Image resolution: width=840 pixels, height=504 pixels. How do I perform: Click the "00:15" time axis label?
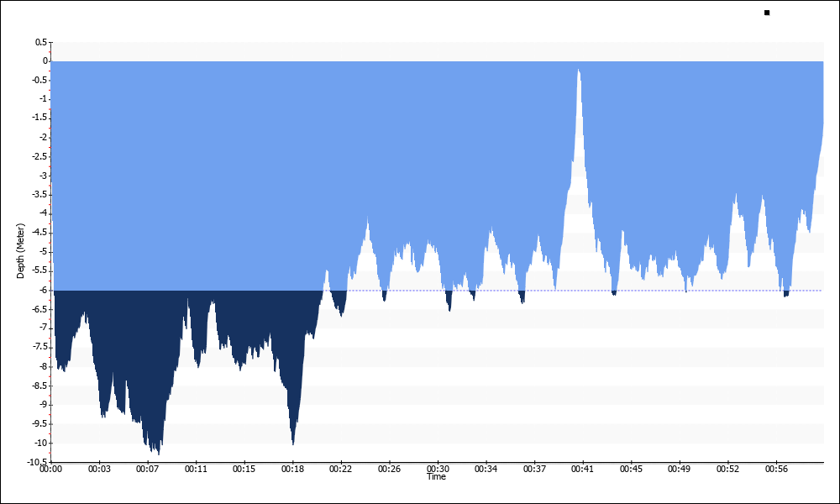tap(244, 470)
